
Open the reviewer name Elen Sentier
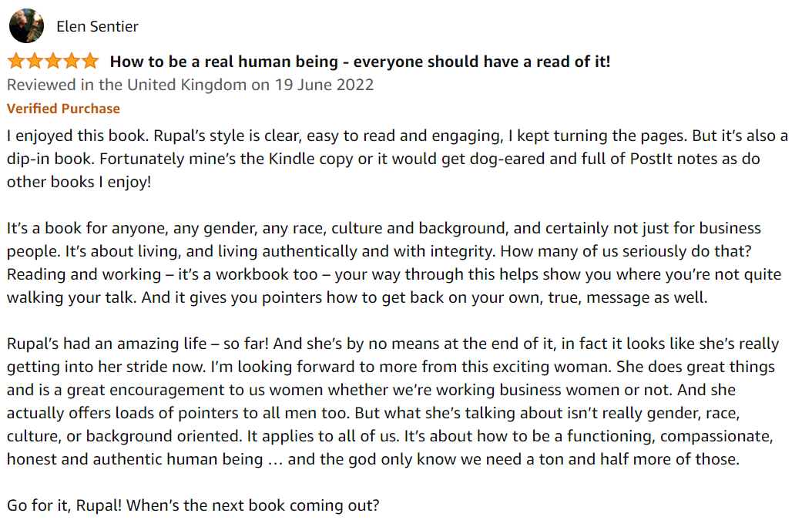click(97, 26)
